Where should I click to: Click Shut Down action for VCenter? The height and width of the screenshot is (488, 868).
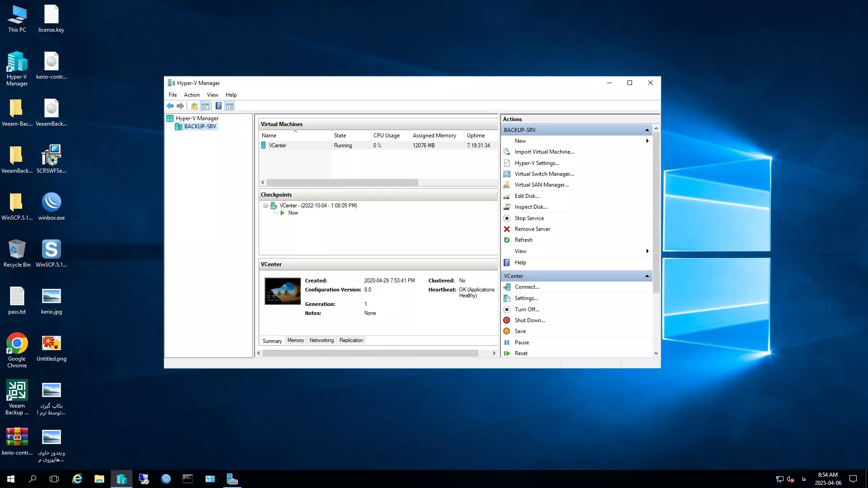pos(529,320)
